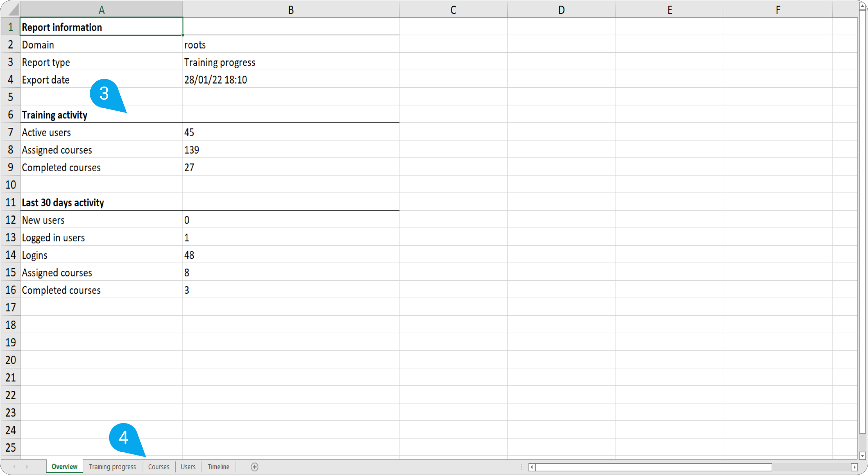
Task: Select the Logged in users value cell showing 1
Action: coord(291,237)
